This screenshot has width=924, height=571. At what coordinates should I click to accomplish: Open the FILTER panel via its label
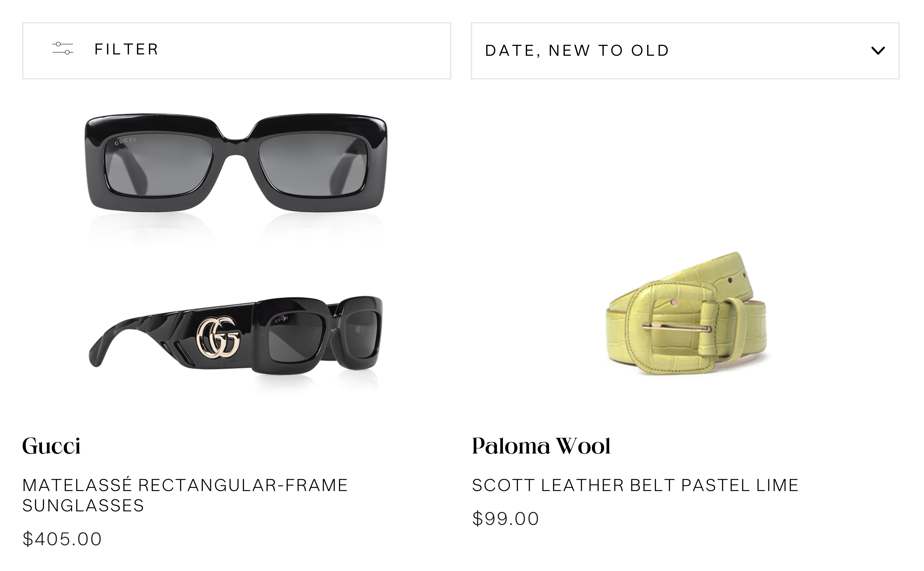pyautogui.click(x=126, y=49)
